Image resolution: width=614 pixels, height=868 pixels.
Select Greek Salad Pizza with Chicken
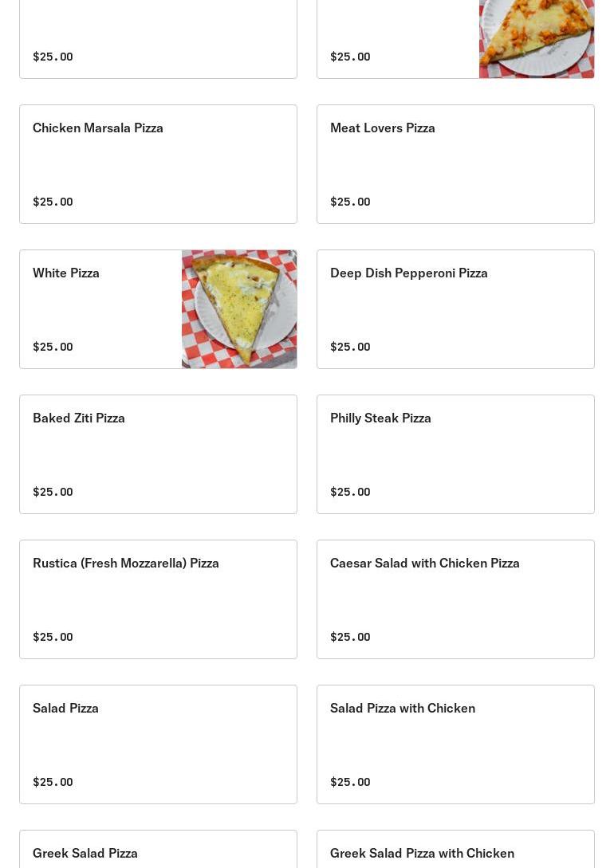point(422,853)
